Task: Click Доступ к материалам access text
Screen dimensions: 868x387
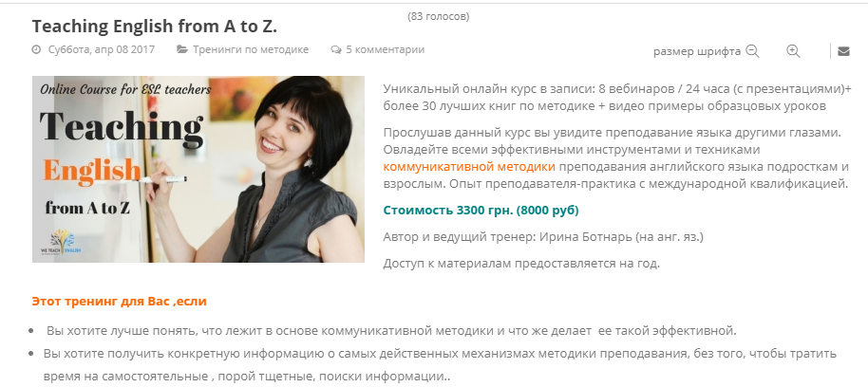Action: click(521, 263)
